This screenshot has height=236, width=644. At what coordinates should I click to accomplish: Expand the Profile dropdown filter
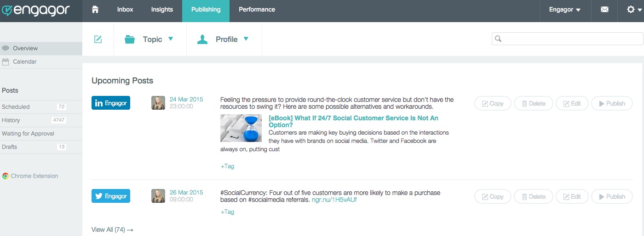point(224,40)
